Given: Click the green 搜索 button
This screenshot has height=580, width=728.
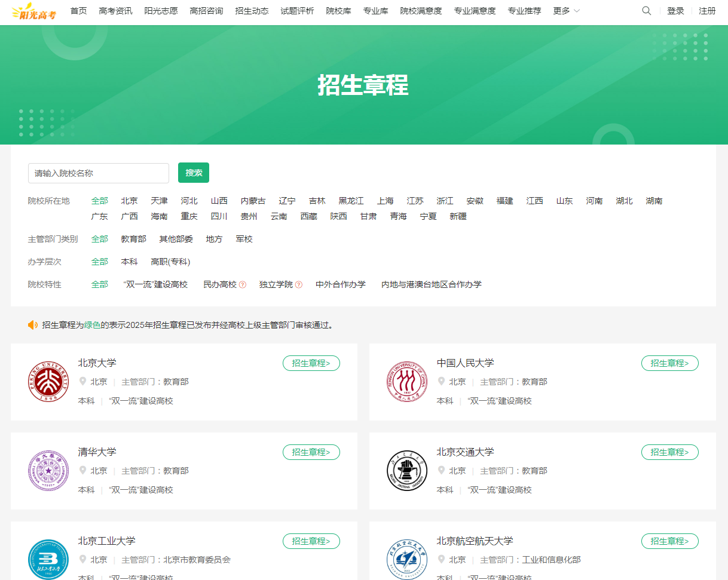Looking at the screenshot, I should [x=194, y=173].
